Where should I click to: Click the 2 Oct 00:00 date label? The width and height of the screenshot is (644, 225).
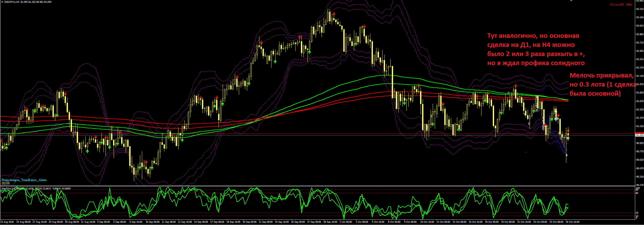click(346, 222)
